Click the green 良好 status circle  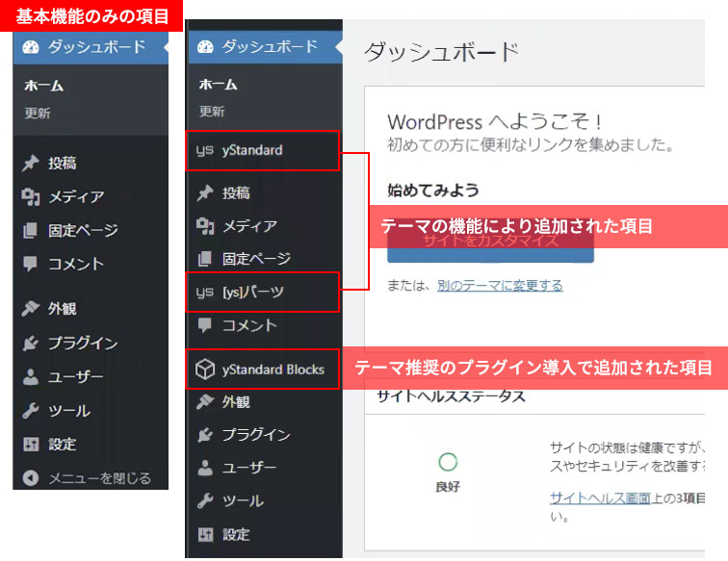coord(448,462)
